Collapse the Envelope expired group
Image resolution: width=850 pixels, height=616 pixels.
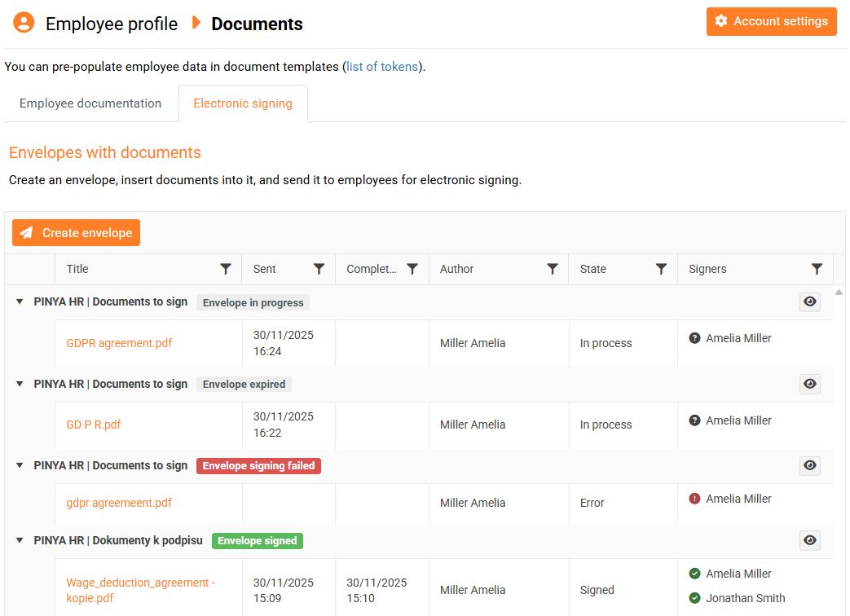coord(20,384)
